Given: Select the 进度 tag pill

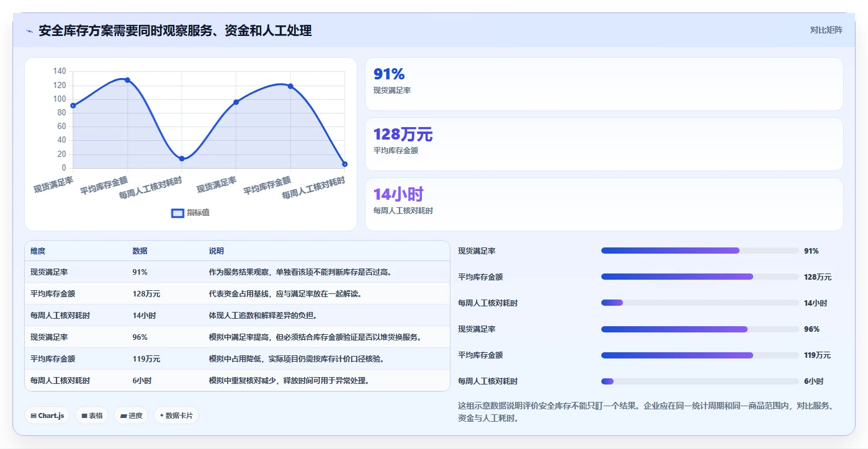Looking at the screenshot, I should click(x=131, y=416).
